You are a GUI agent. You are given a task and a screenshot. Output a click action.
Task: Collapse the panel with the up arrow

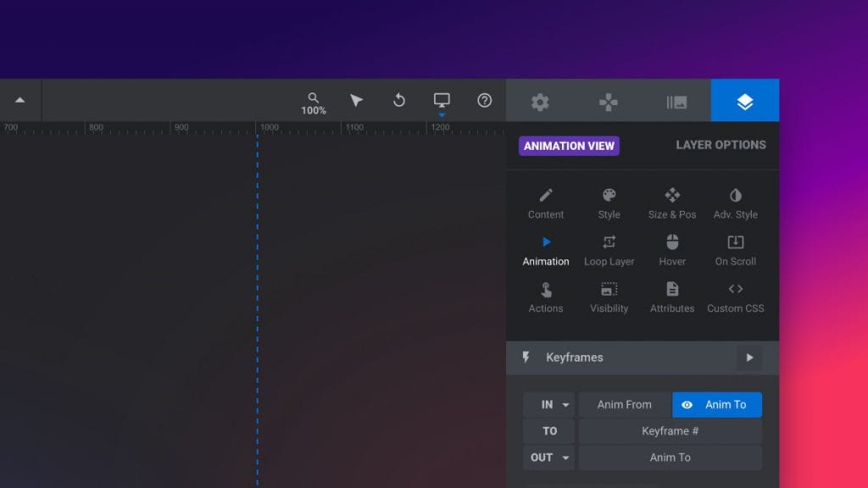(x=20, y=100)
